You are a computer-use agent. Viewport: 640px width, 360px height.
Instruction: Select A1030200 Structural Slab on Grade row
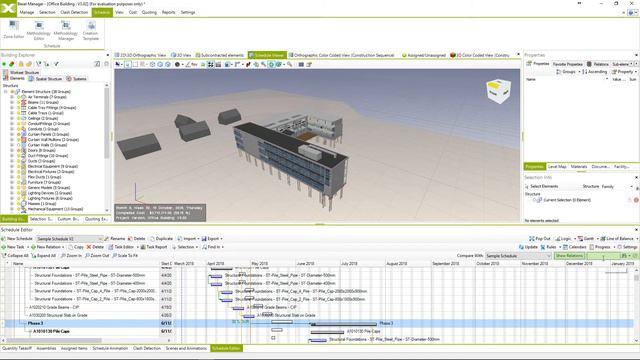click(86, 315)
